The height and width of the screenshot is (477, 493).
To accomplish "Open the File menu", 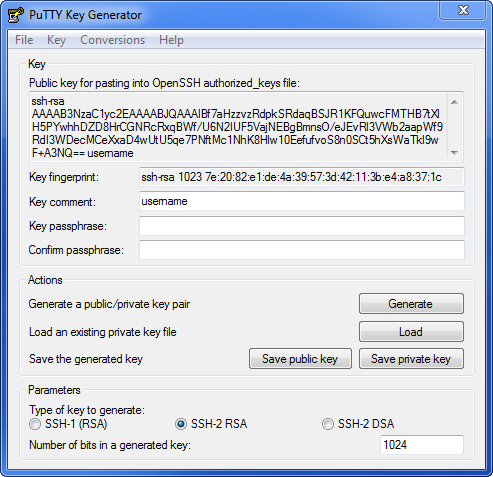I will [x=24, y=40].
